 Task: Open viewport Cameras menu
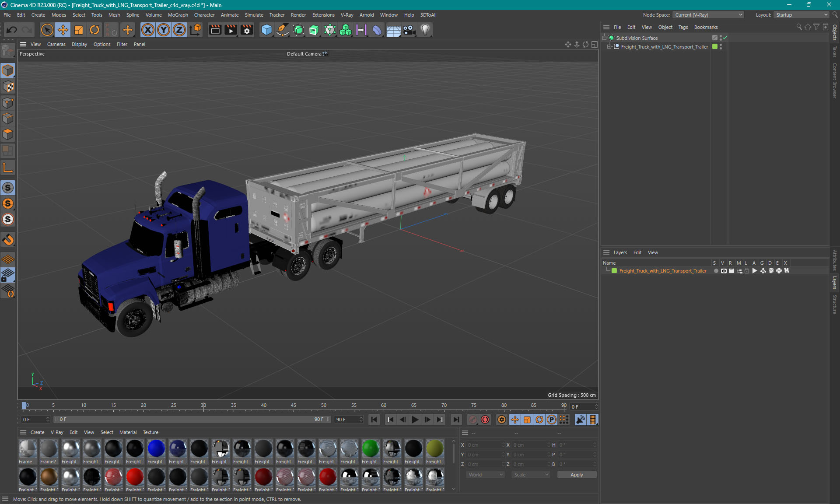(x=56, y=44)
